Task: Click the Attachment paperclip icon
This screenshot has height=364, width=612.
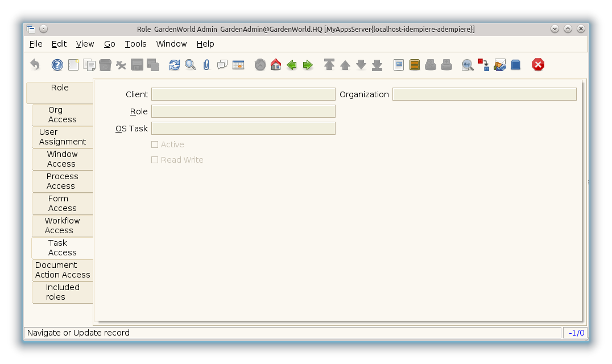Action: coord(206,65)
